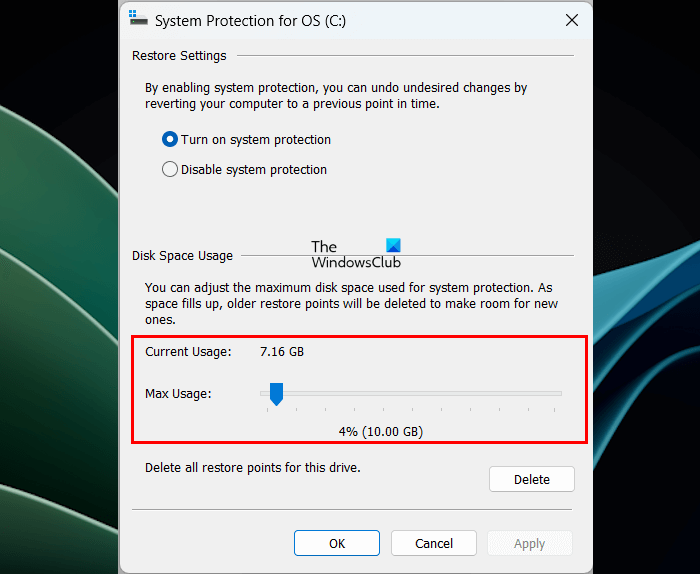Click the 'Delete all restore points' text
Screen dimensions: 700x574
[x=252, y=467]
